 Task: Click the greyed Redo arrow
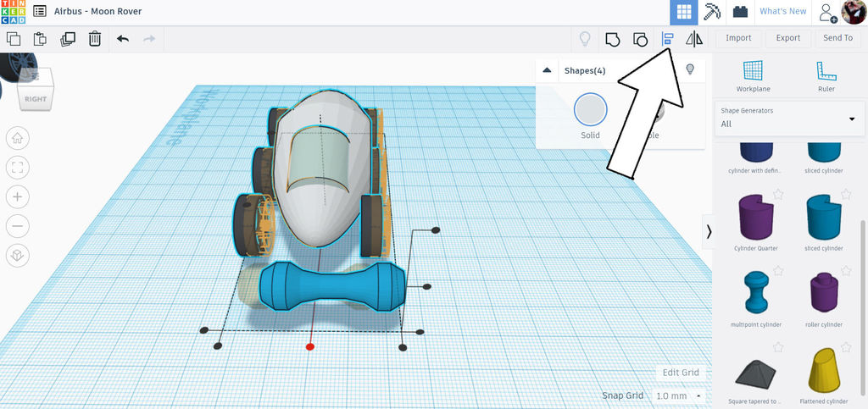coord(149,39)
